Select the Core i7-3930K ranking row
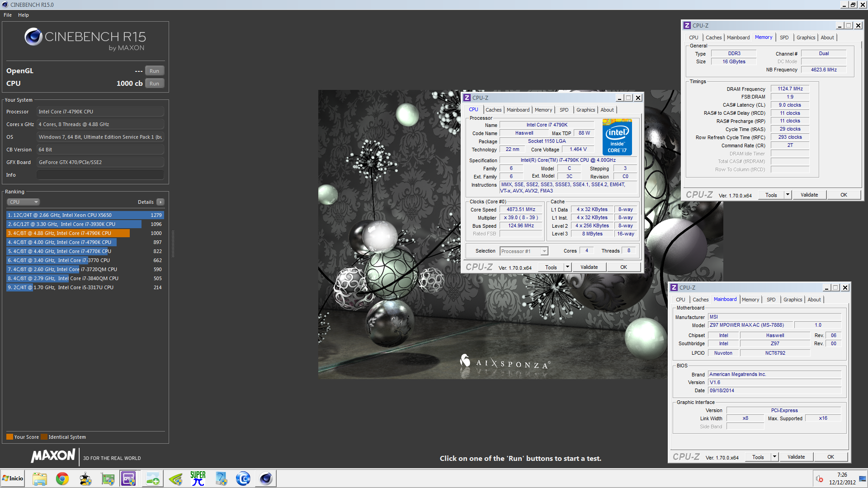 tap(85, 224)
